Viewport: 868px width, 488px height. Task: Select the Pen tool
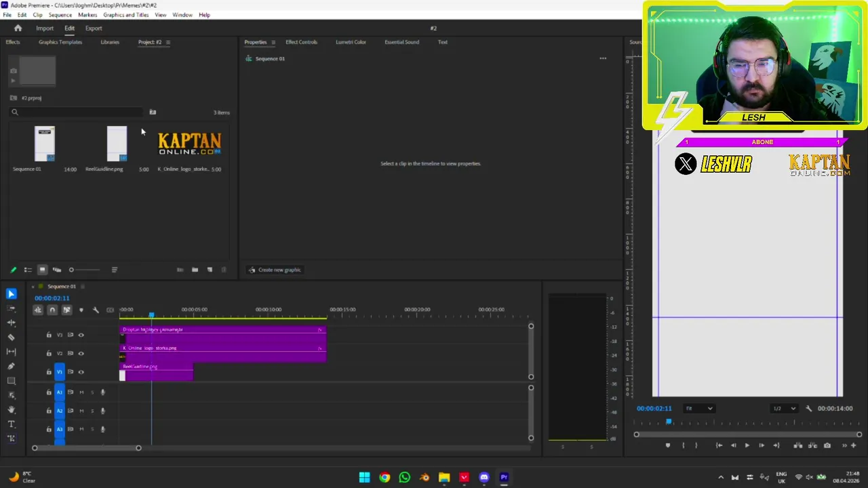click(11, 366)
